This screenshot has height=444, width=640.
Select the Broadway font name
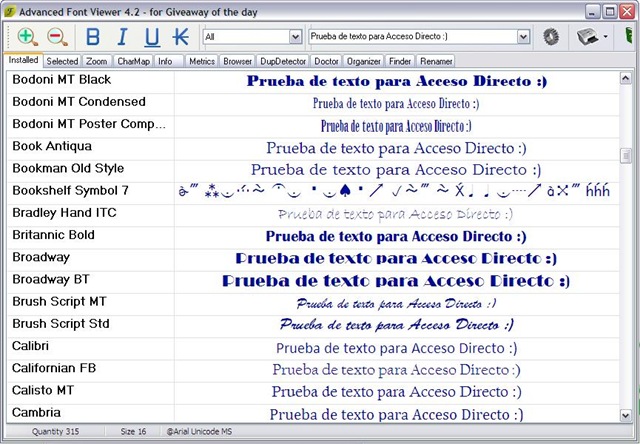click(x=41, y=258)
